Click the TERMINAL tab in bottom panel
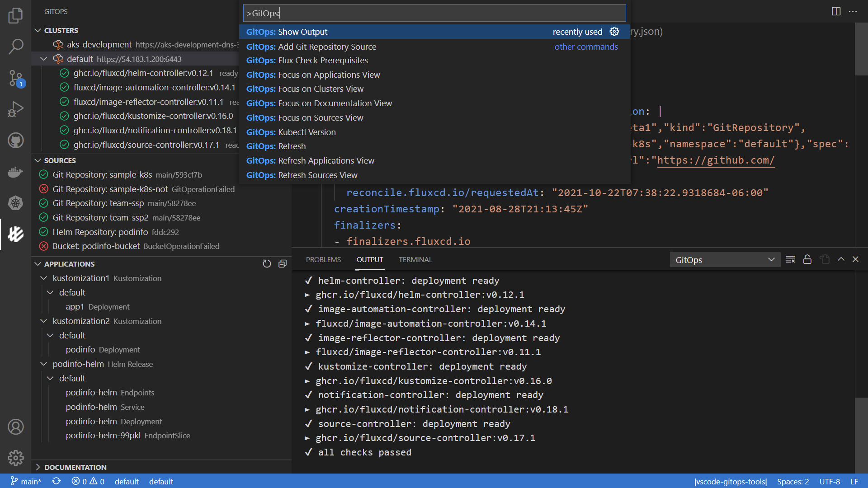 [415, 259]
